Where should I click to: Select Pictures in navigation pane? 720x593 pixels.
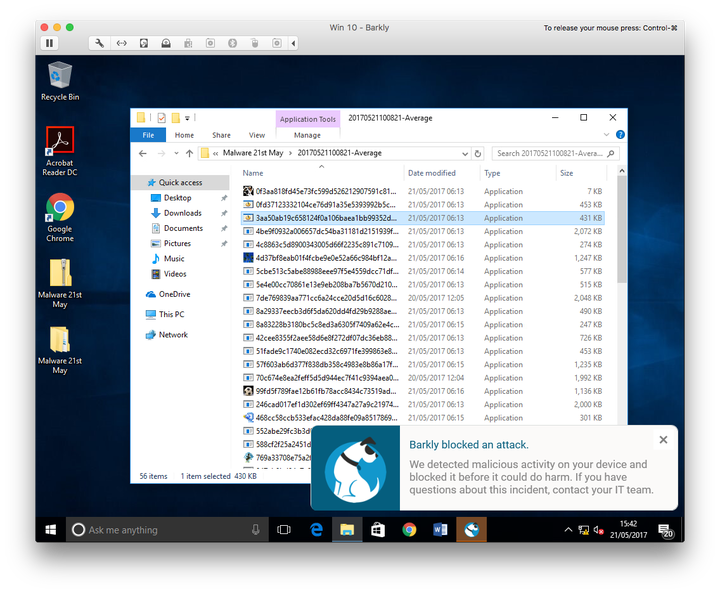click(x=177, y=243)
